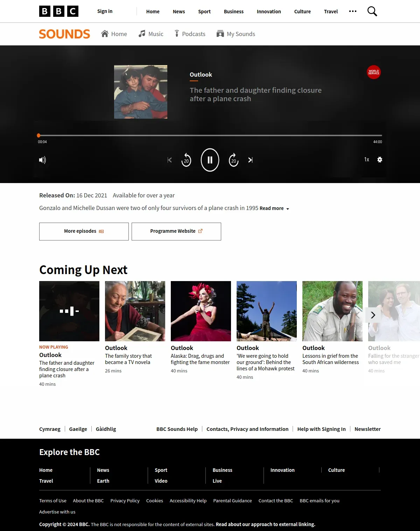Read about approach to external linking
Image resolution: width=420 pixels, height=531 pixels.
click(x=266, y=524)
